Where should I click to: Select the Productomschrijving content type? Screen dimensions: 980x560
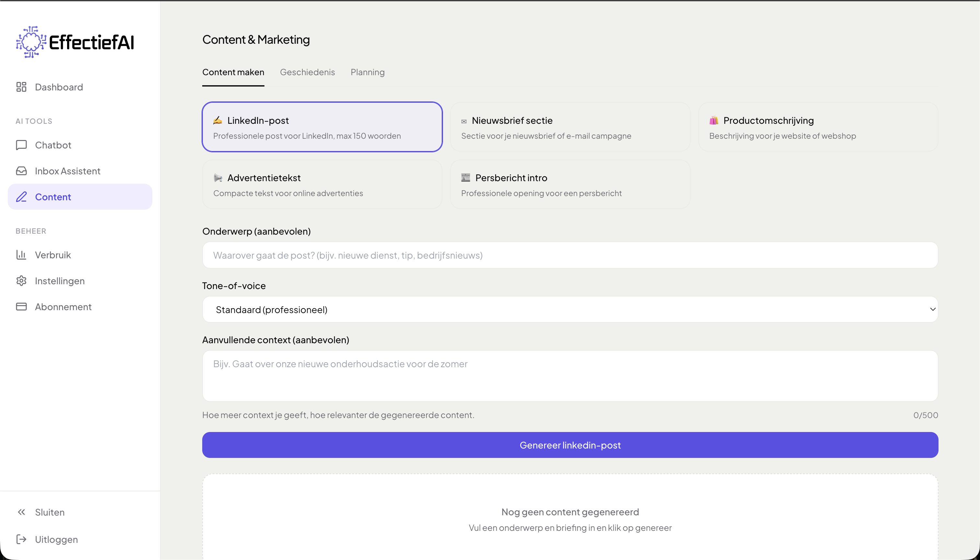[818, 127]
